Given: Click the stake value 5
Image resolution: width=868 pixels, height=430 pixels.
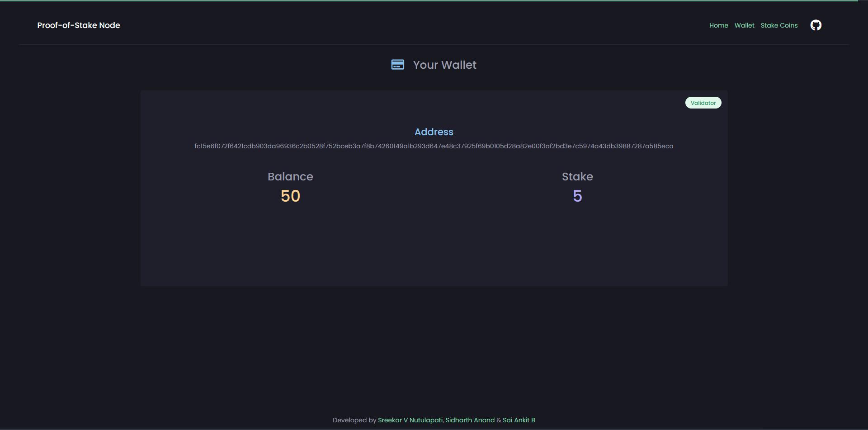Looking at the screenshot, I should (577, 196).
